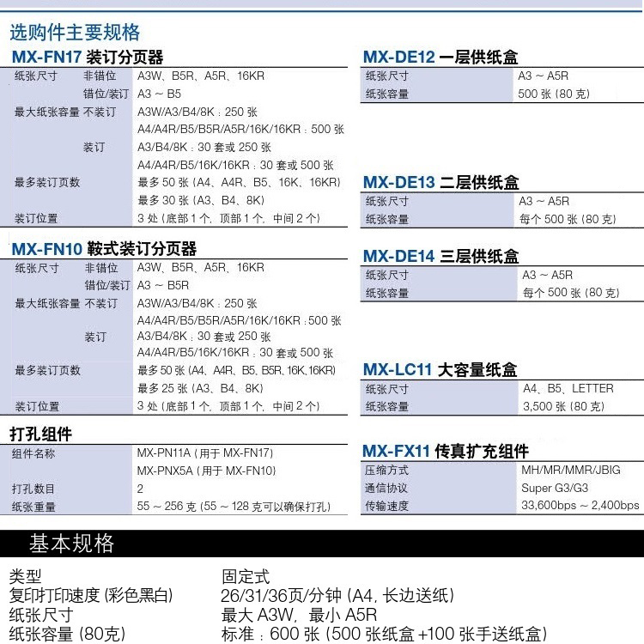Select the value 'A3 ~ B5' under MX-FN17
Viewport: 644px width, 644px height.
[159, 94]
